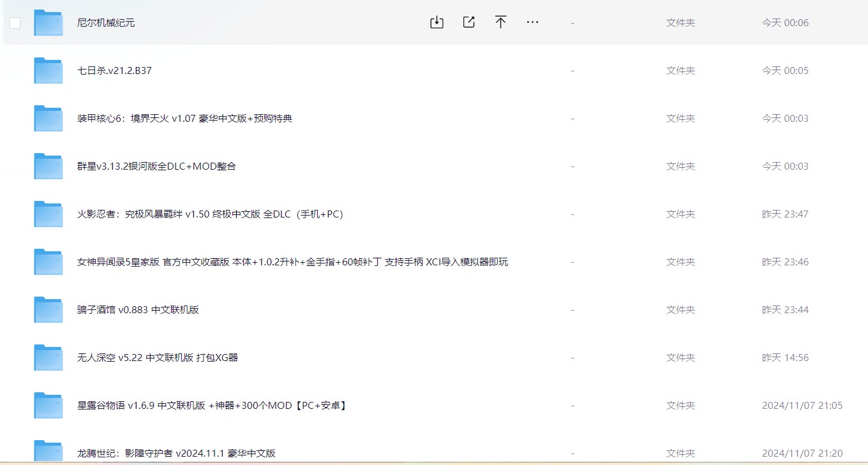Select name 星露谷物语 v1.6.9 中文联机版
Screen dimensions: 868x465
pyautogui.click(x=213, y=406)
